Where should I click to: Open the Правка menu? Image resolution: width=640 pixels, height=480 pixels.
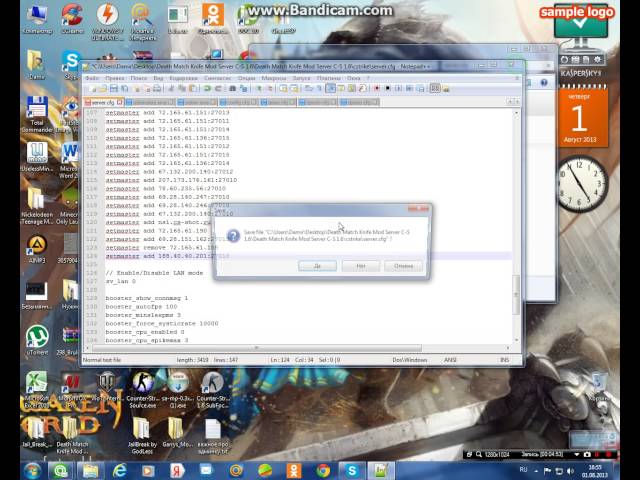click(x=115, y=78)
